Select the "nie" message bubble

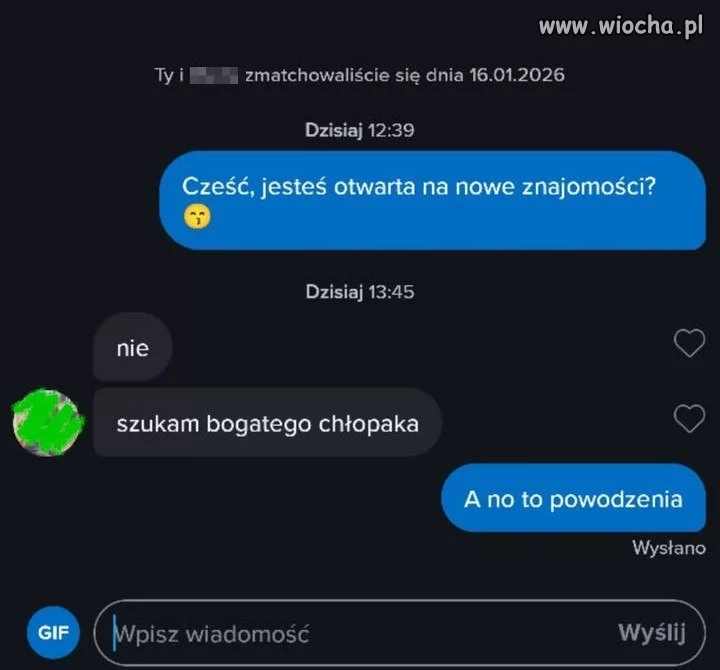click(133, 347)
